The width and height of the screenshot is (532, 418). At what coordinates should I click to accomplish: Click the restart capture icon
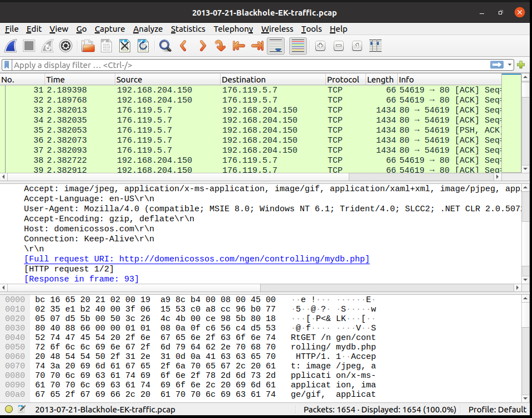tap(47, 46)
